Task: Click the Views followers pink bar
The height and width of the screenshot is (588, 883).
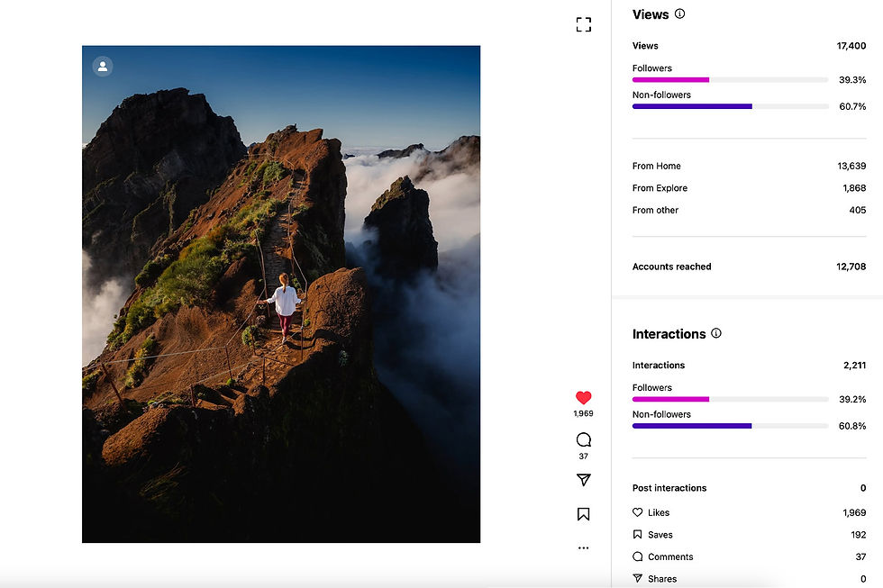Action: pyautogui.click(x=670, y=80)
